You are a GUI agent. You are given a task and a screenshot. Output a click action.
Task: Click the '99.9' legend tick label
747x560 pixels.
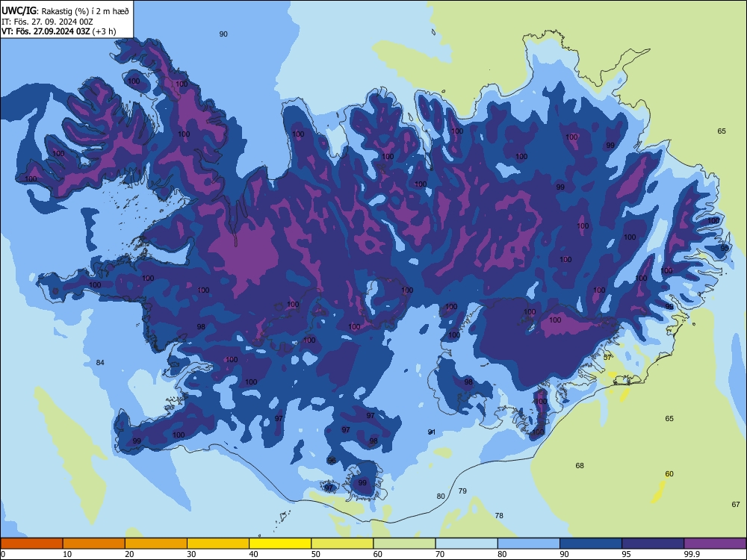692,554
